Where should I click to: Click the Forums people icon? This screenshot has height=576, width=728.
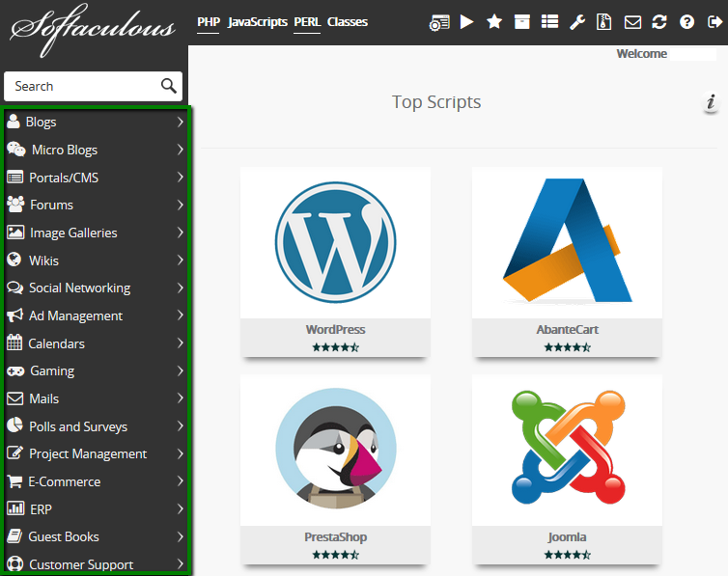15,204
